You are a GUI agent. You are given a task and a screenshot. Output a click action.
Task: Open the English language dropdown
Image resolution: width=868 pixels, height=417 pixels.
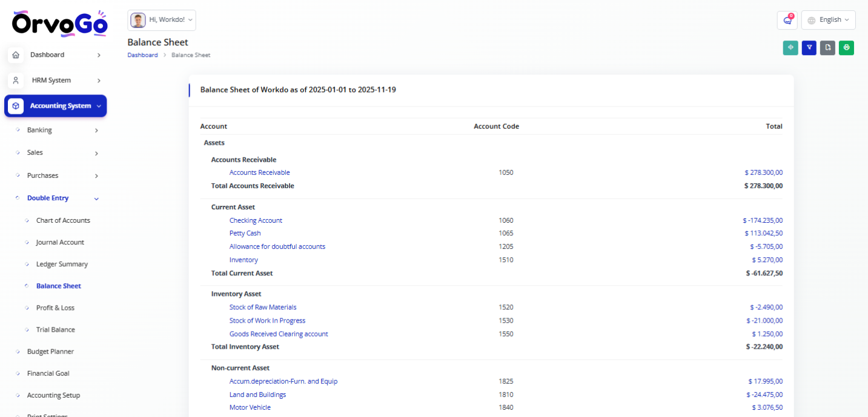pyautogui.click(x=828, y=20)
